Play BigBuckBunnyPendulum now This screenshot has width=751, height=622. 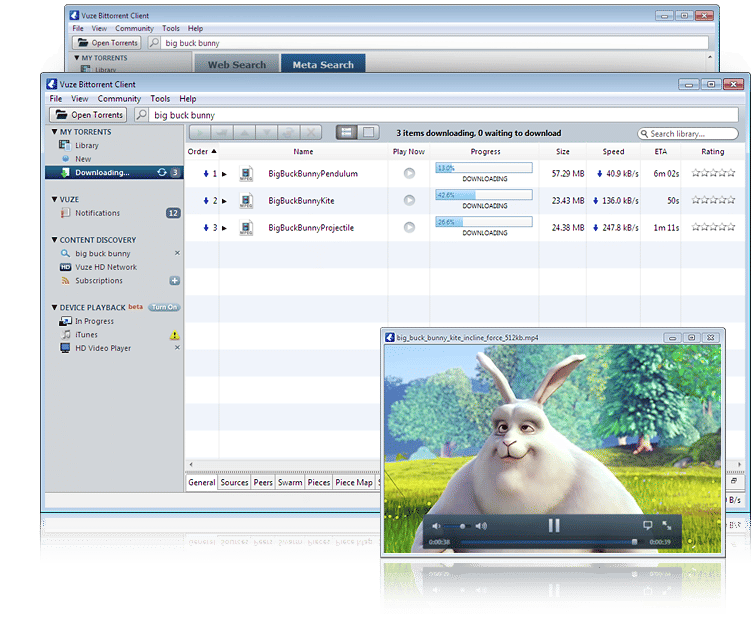pyautogui.click(x=409, y=173)
